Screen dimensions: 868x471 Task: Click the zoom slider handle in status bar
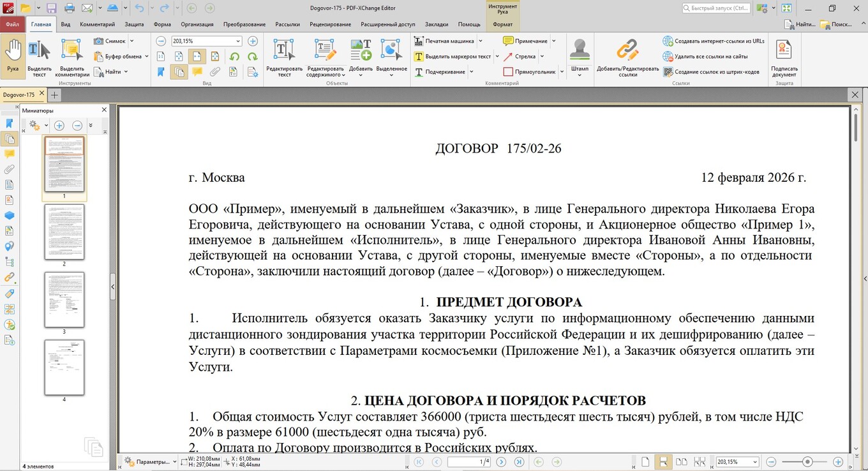807,461
